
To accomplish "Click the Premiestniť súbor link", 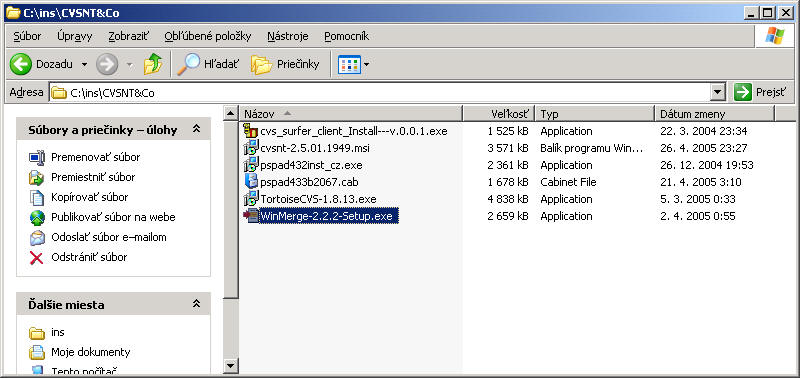I will 93,177.
